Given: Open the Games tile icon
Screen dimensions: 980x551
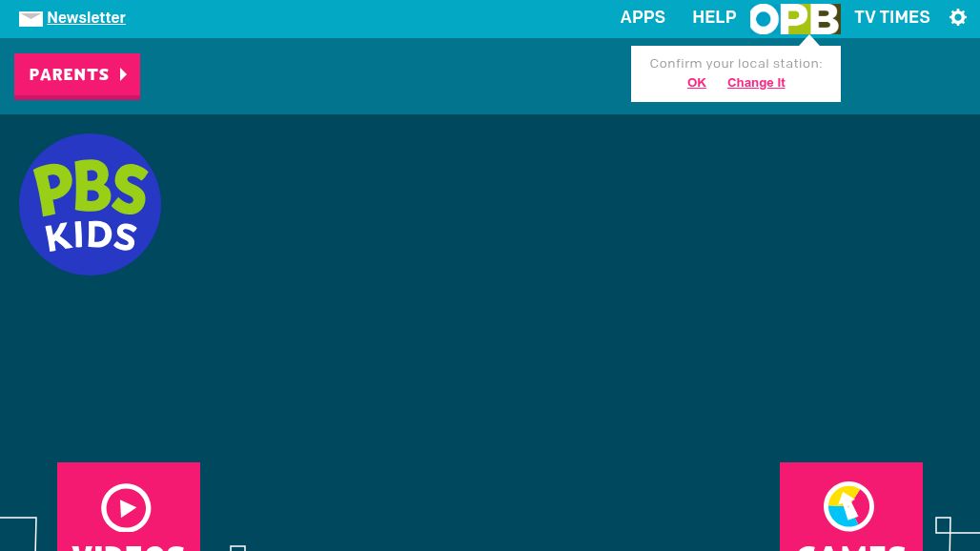Looking at the screenshot, I should coord(850,506).
